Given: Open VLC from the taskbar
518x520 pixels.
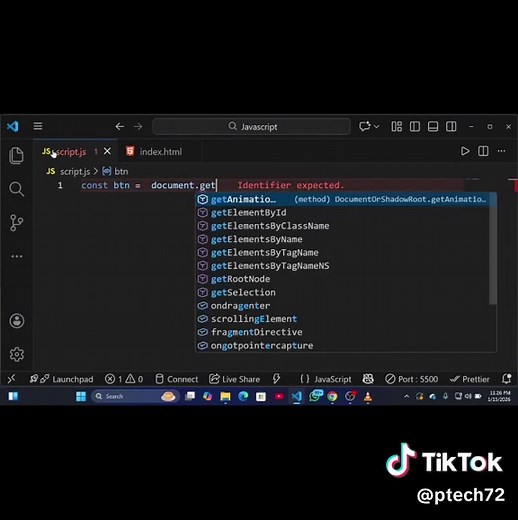Looking at the screenshot, I should click(368, 396).
